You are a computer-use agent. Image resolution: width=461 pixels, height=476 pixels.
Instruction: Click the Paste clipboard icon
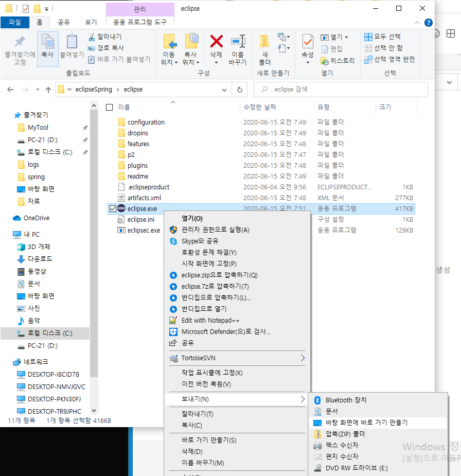(x=72, y=46)
